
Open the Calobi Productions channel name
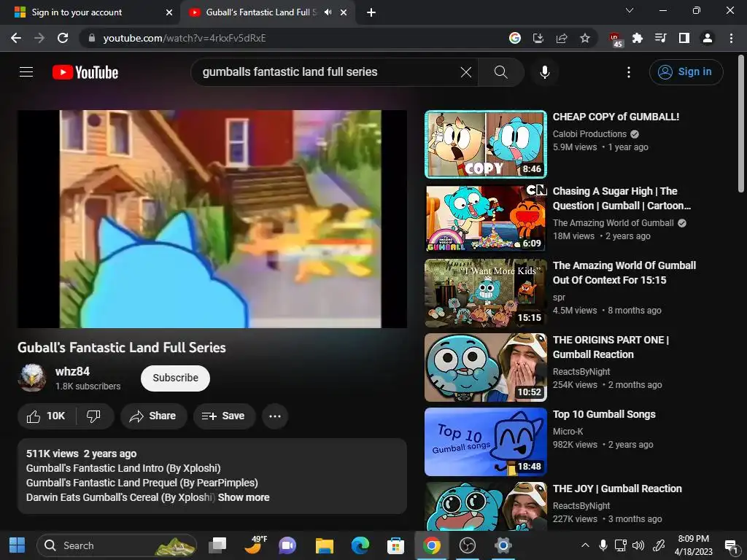(x=589, y=134)
